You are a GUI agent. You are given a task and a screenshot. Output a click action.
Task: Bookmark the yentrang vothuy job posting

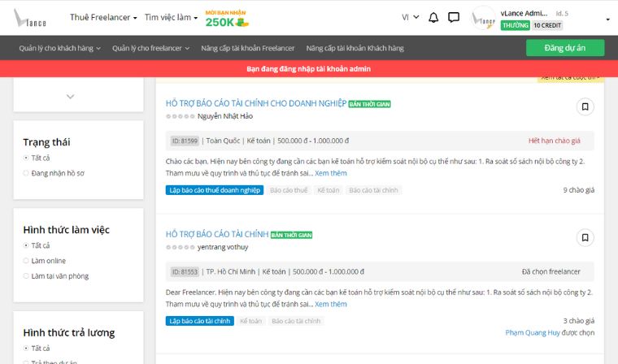click(x=585, y=237)
